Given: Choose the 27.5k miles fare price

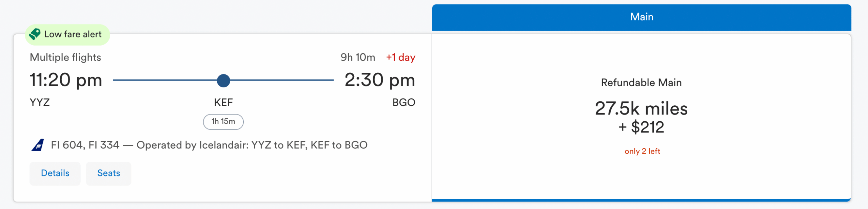Looking at the screenshot, I should [x=641, y=109].
